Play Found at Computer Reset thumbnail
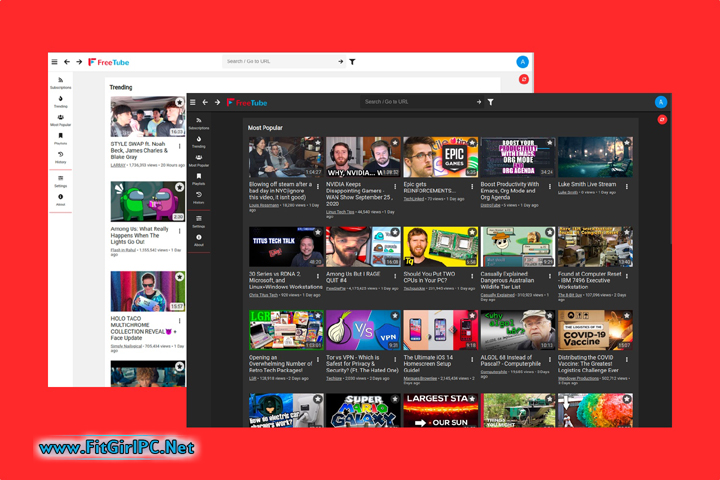The height and width of the screenshot is (480, 720). coord(595,247)
